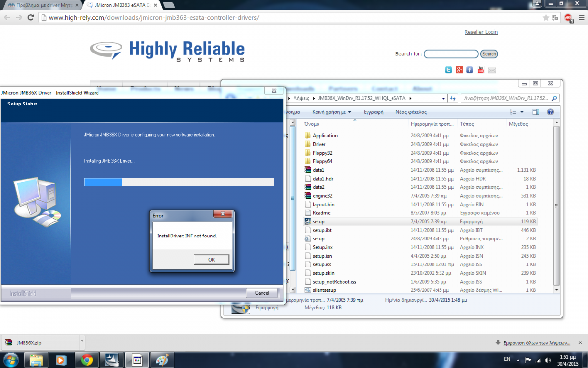Viewport: 588px width, 368px height.
Task: Switch to Chrome in the taskbar
Action: point(87,360)
